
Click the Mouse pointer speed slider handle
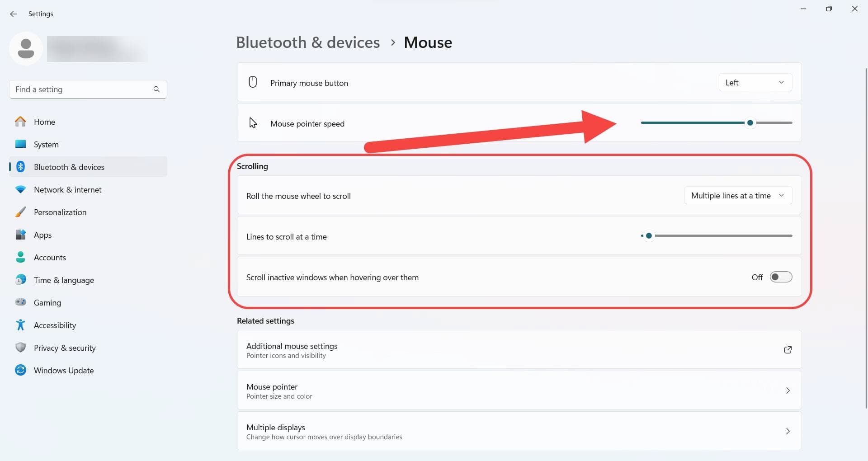(x=750, y=123)
